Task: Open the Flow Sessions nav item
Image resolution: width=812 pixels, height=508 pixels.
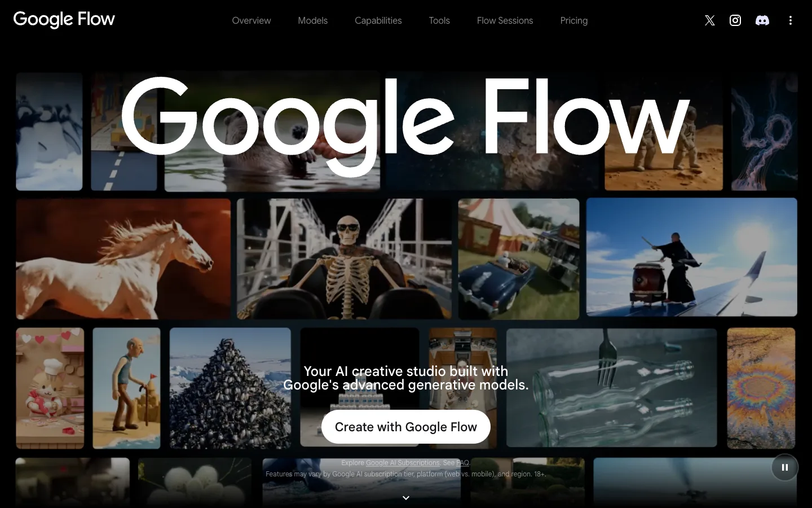Action: click(x=505, y=20)
